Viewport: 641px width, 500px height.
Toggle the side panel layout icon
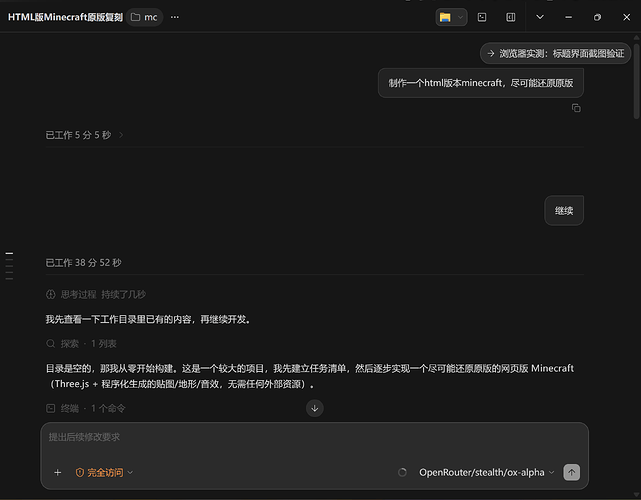(x=511, y=17)
